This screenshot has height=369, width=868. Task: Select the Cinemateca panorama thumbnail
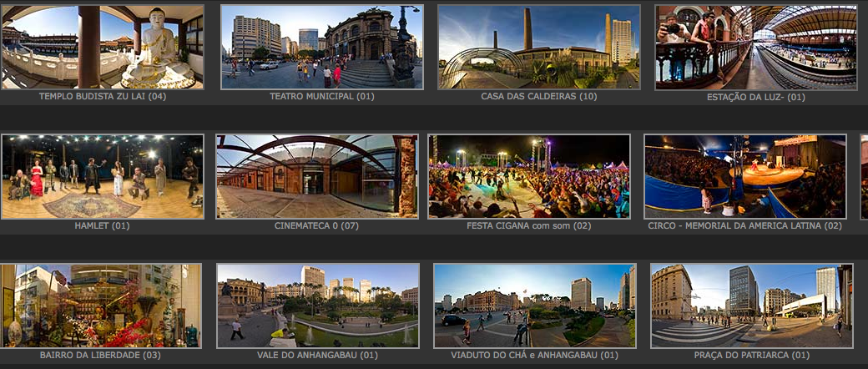(316, 176)
